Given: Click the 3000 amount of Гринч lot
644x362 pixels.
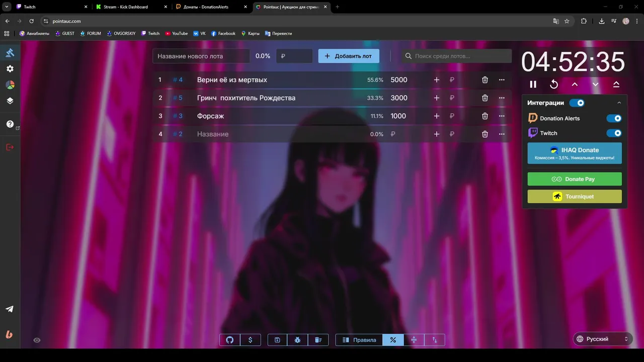Looking at the screenshot, I should click(x=399, y=98).
